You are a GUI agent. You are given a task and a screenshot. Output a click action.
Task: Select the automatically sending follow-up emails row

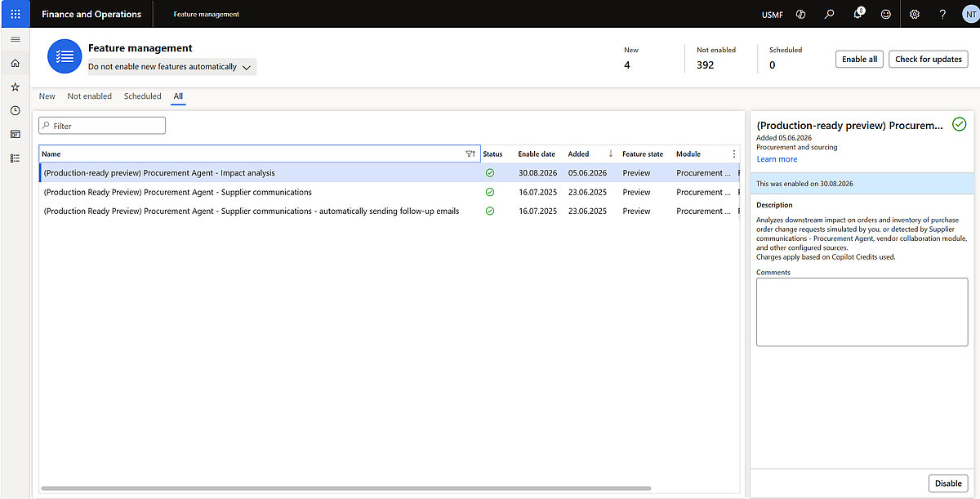point(390,211)
